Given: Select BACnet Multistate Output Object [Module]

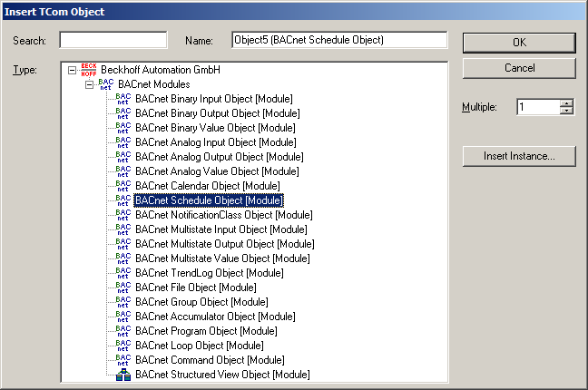Looking at the screenshot, I should (225, 244).
